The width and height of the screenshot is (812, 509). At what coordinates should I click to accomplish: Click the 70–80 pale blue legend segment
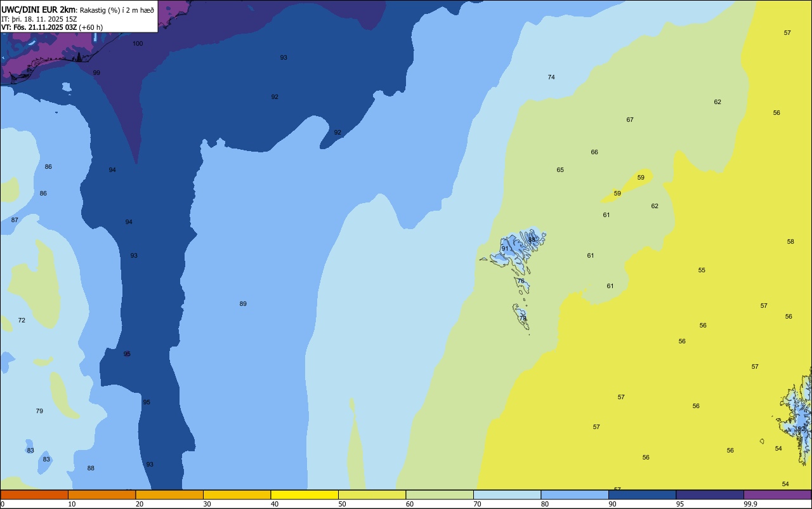[507, 494]
